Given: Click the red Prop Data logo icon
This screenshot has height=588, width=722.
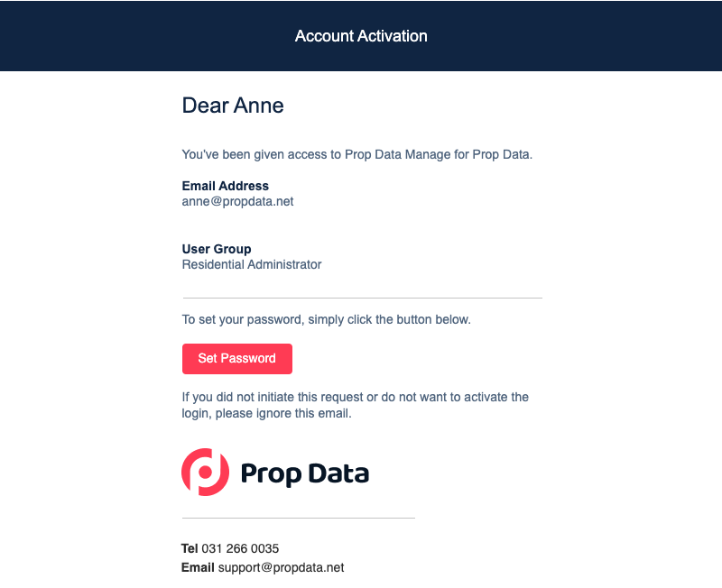Looking at the screenshot, I should pyautogui.click(x=205, y=472).
